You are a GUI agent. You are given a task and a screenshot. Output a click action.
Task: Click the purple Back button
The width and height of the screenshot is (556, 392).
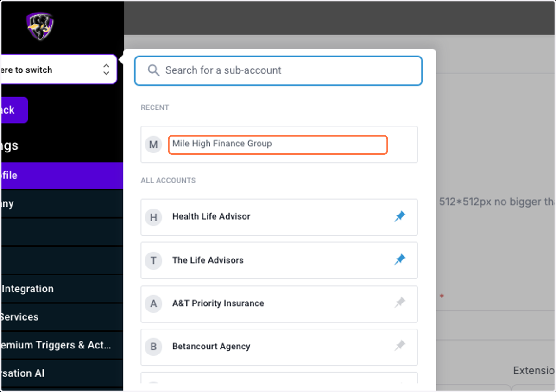tap(14, 110)
